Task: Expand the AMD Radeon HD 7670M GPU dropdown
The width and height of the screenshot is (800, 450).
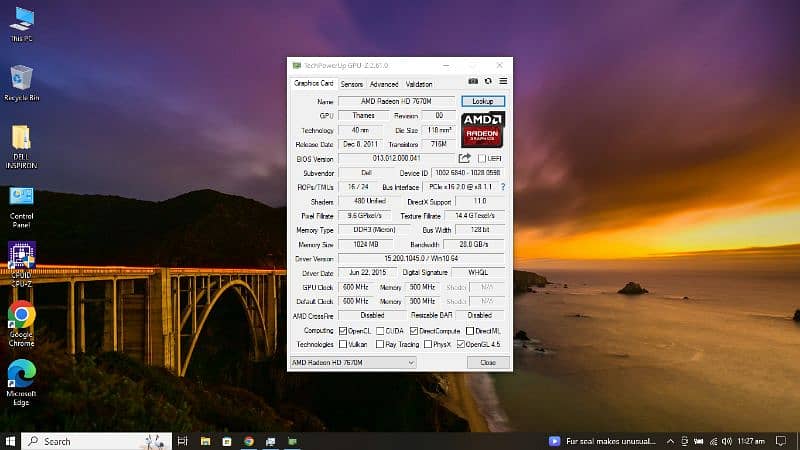Action: pyautogui.click(x=352, y=362)
